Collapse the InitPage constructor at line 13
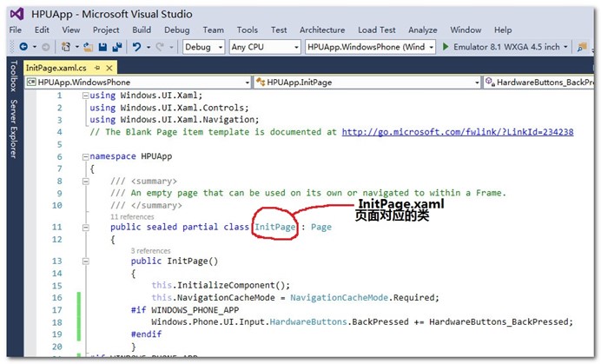This screenshot has height=364, width=601. click(x=85, y=261)
